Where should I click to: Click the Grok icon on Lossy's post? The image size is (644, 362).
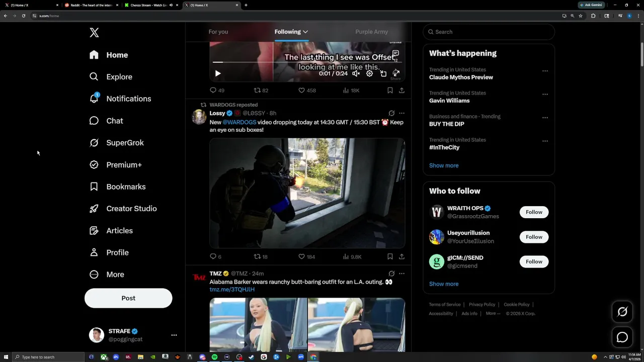391,113
